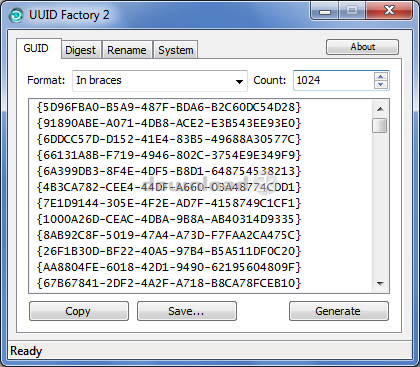Select the 'In braces' format combo box

[x=160, y=81]
